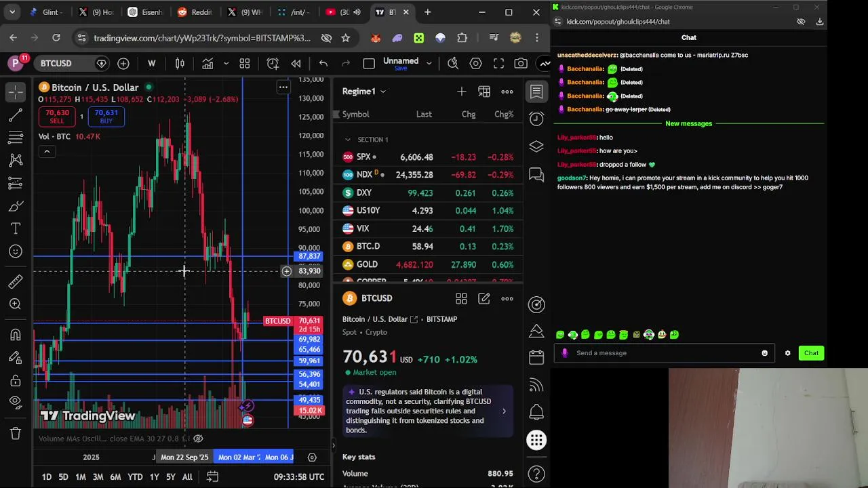This screenshot has width=868, height=488.
Task: Open chart pane three-dots menu
Action: 283,87
